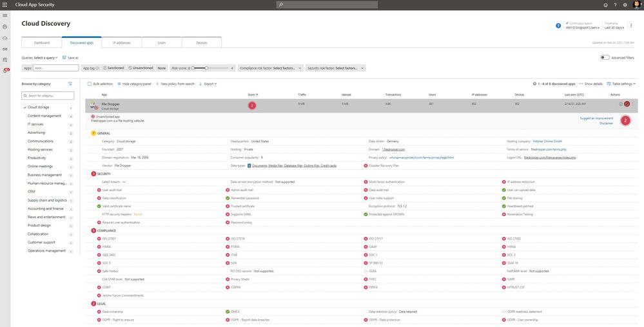Click New policy from search
Image resolution: width=644 pixels, height=327 pixels.
click(x=175, y=84)
